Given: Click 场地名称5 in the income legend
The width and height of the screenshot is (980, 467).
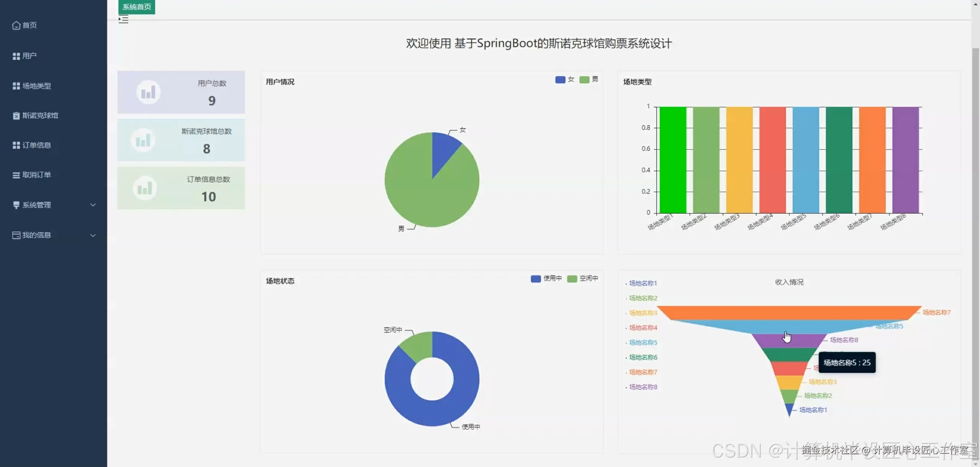Looking at the screenshot, I should click(x=642, y=342).
